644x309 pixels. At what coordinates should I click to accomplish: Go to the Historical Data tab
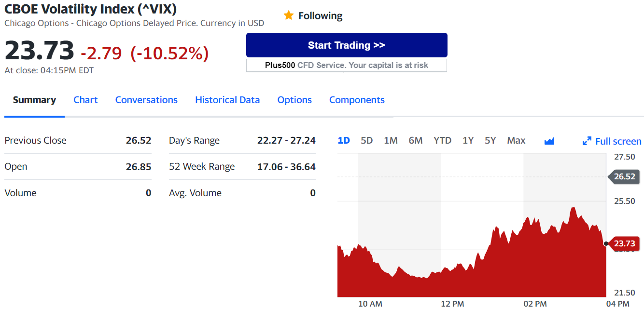tap(227, 100)
